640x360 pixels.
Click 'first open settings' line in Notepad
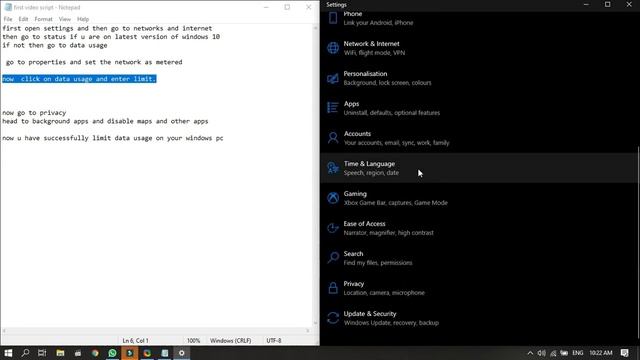tap(107, 28)
